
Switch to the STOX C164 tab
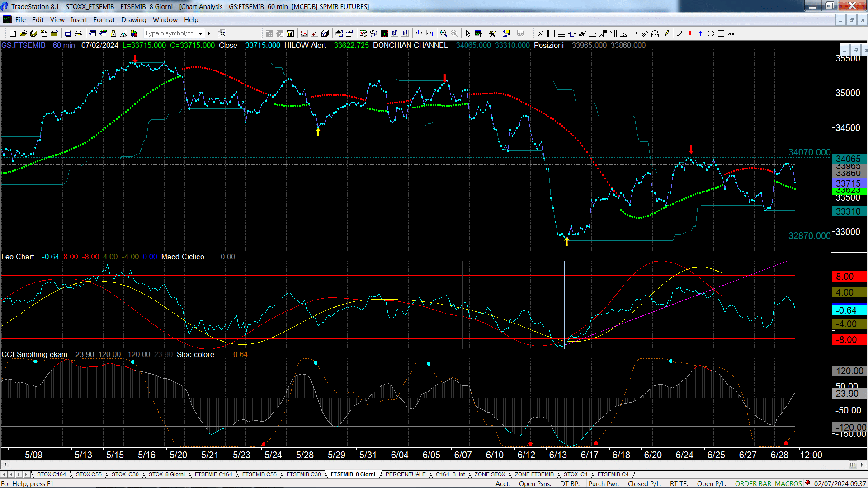51,474
